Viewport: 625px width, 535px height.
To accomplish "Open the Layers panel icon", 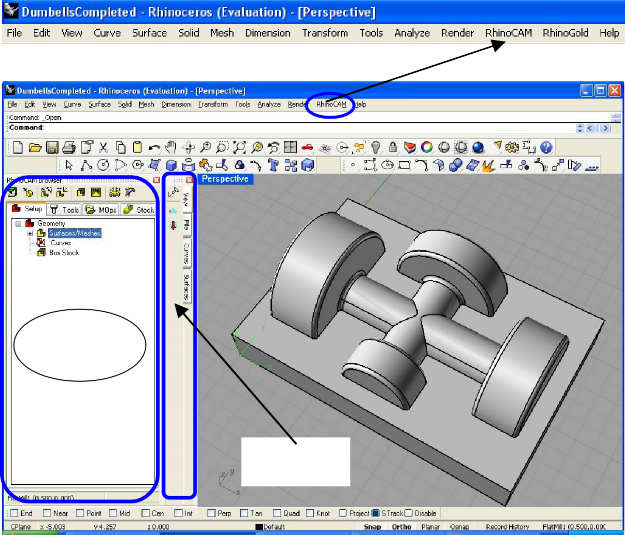I will 410,148.
